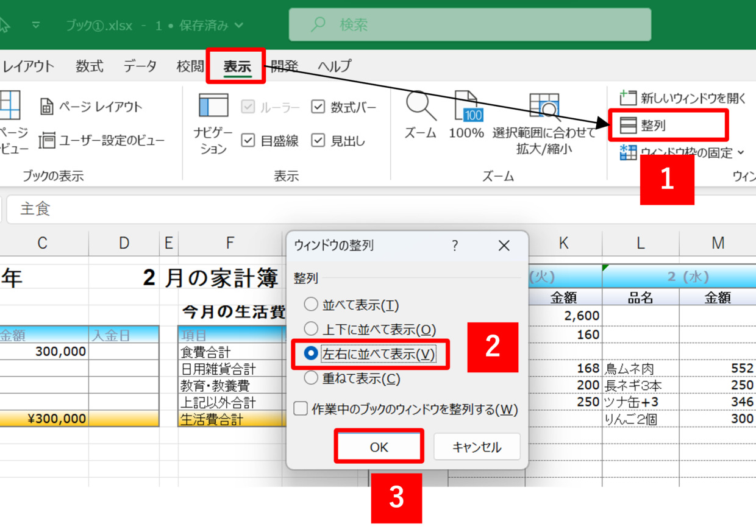
Task: Open the save status dropdown beside filename
Action: pos(238,26)
